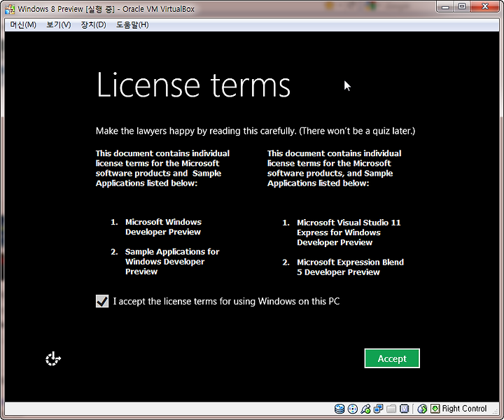Click the shared folders status icon

tap(391, 408)
